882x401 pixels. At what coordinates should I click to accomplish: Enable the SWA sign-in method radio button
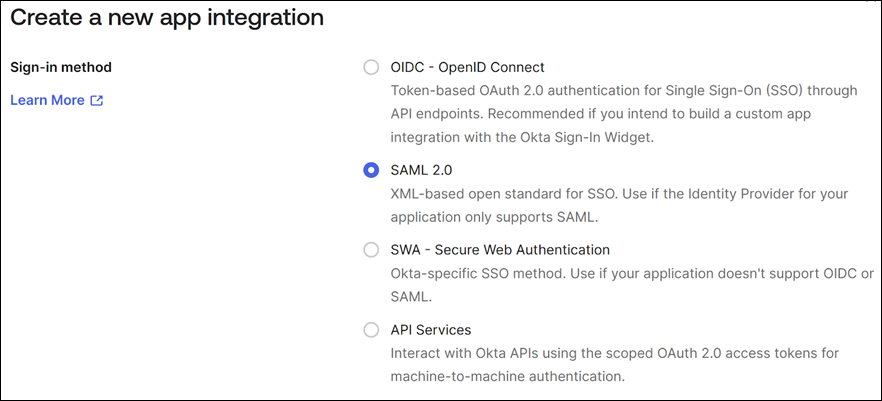pos(371,250)
